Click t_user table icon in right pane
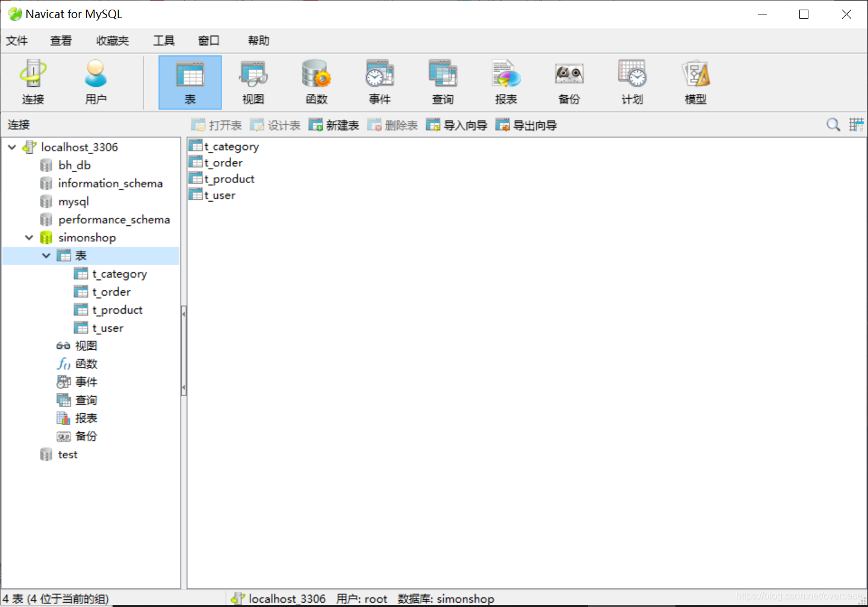Screen dimensions: 868x607 click(x=196, y=195)
